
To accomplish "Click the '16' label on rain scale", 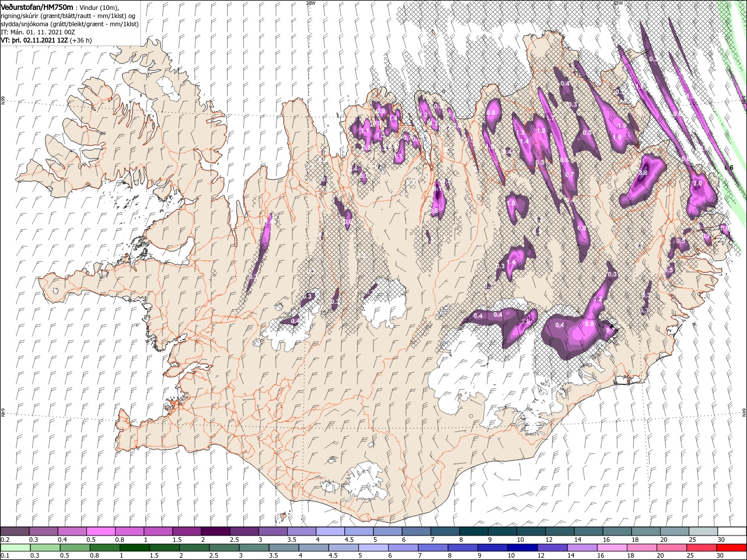I will 602,556.
